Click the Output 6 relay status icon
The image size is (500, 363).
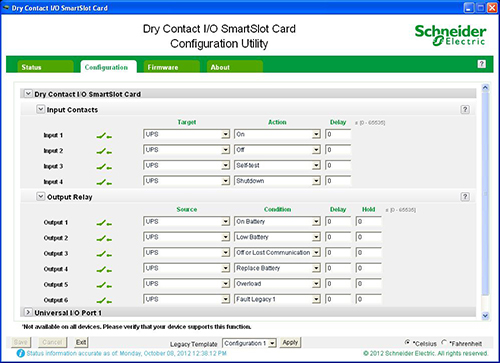104,301
